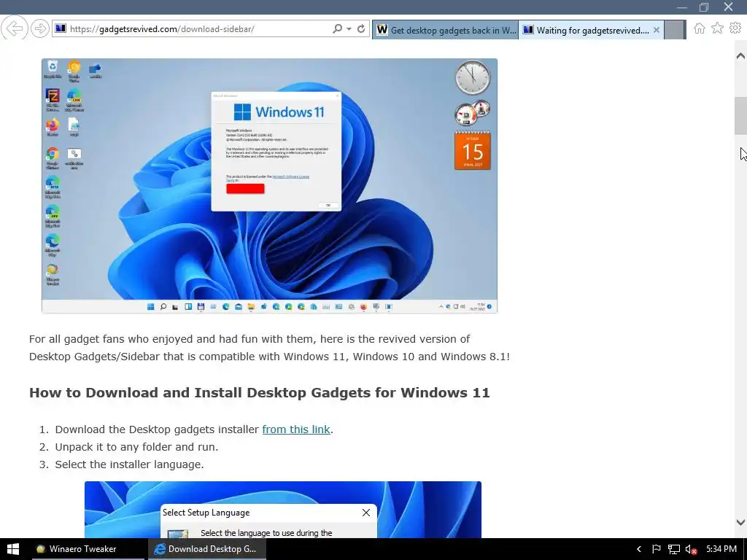Click the 'Select the installer language.' step
The width and height of the screenshot is (747, 560).
tap(130, 464)
